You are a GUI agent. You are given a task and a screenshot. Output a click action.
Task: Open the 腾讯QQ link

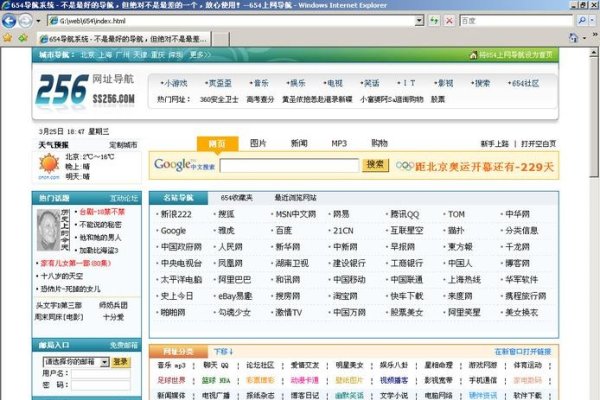tap(404, 214)
